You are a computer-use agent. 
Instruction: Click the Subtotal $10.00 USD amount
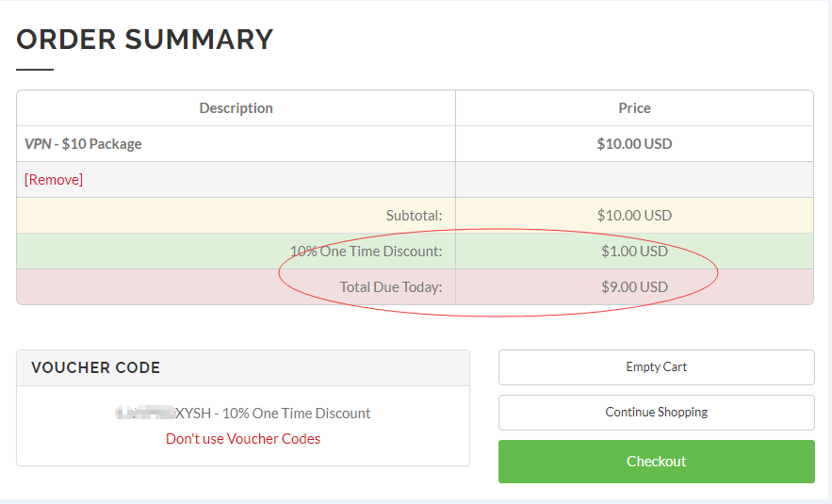tap(635, 216)
